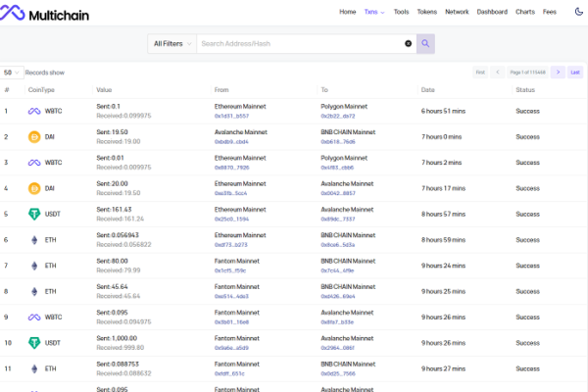The height and width of the screenshot is (392, 588).
Task: Select the 'Sent: 161.43' value in row 5
Action: click(114, 210)
